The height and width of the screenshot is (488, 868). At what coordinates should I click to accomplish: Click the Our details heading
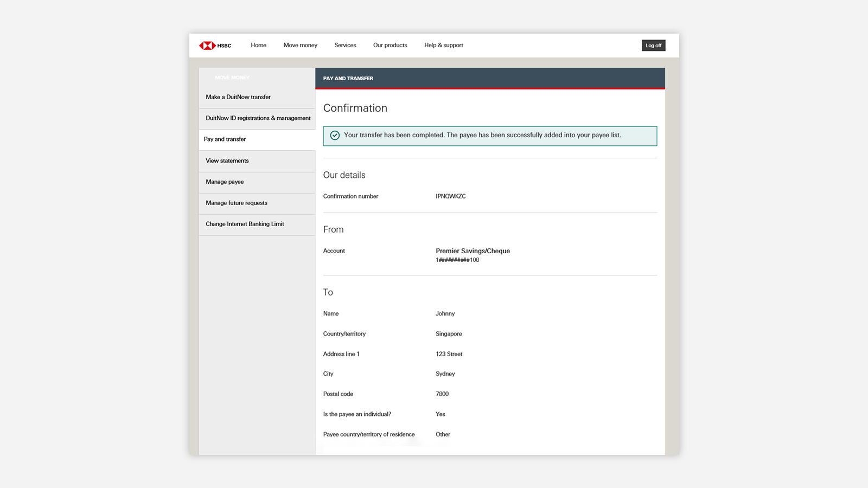click(x=344, y=175)
